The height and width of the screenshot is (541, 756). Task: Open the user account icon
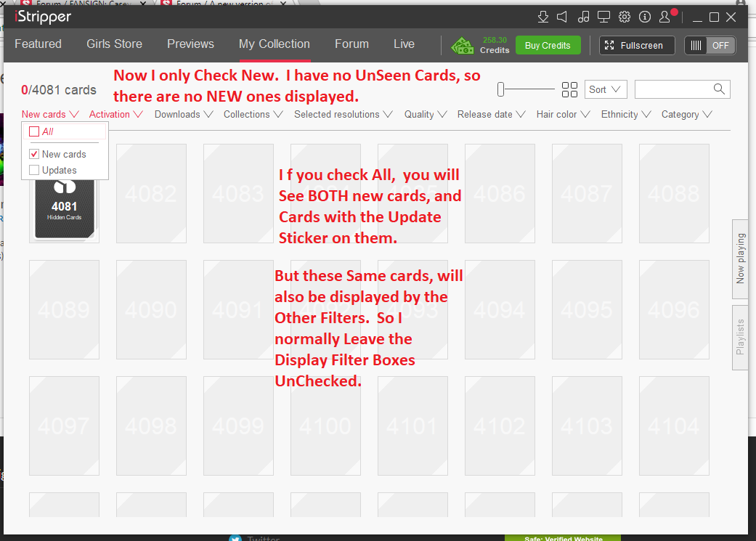665,17
